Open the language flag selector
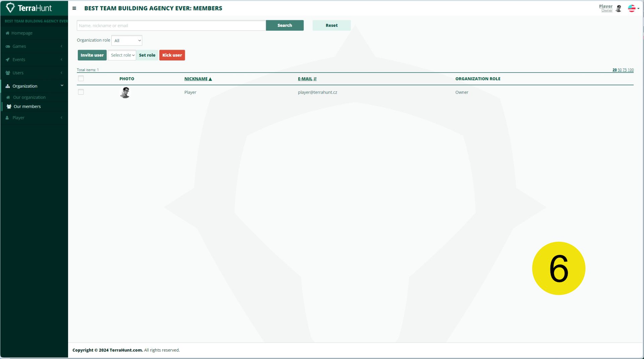Image resolution: width=644 pixels, height=359 pixels. 633,8
